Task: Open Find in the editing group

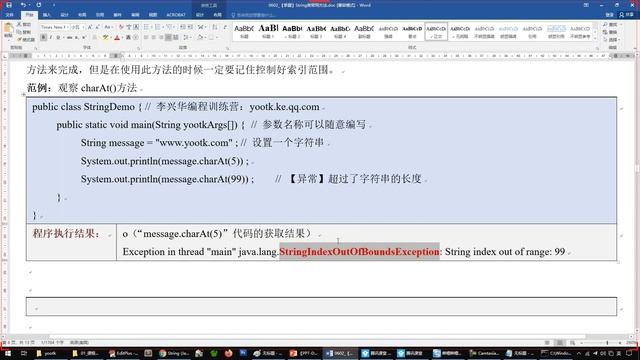Action: 612,24
